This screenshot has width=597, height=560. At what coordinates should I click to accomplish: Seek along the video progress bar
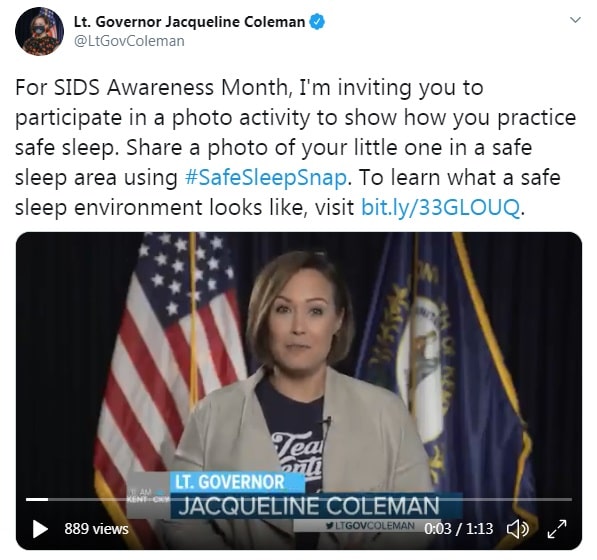click(299, 499)
